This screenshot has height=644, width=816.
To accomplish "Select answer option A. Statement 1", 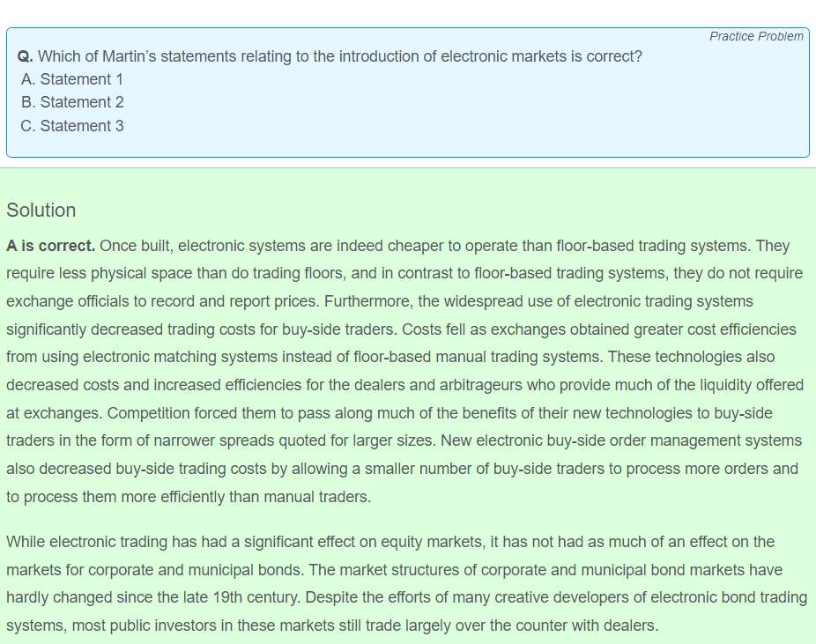I will click(x=71, y=79).
